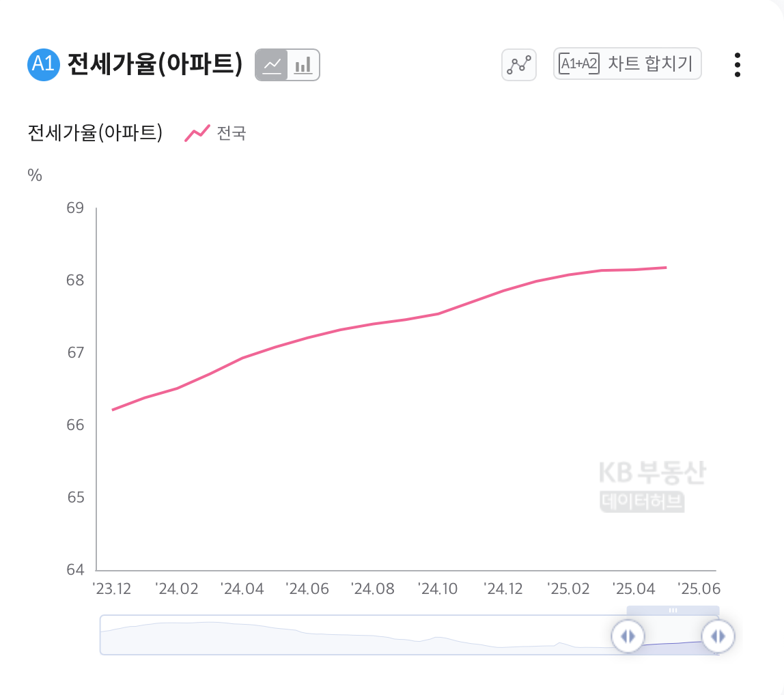Screen dimensions: 784x695
Task: Click the grip above the slider selection range
Action: click(673, 612)
